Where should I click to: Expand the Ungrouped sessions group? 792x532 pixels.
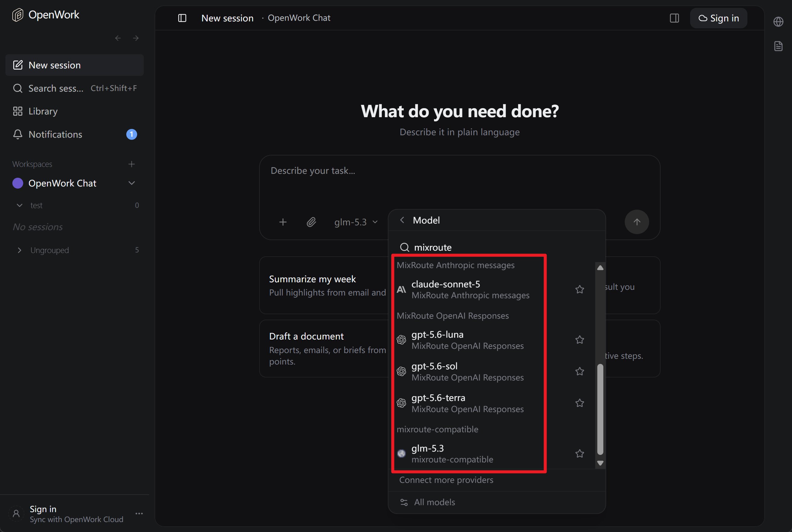[x=20, y=250]
